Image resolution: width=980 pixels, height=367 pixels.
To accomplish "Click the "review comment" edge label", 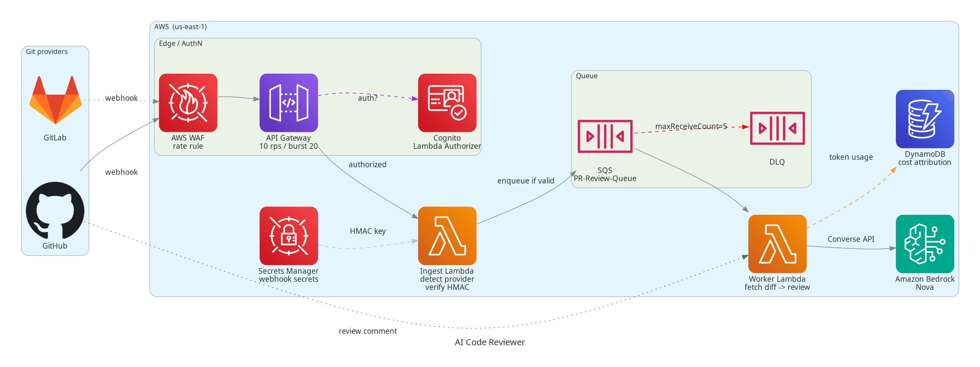I will pos(367,331).
